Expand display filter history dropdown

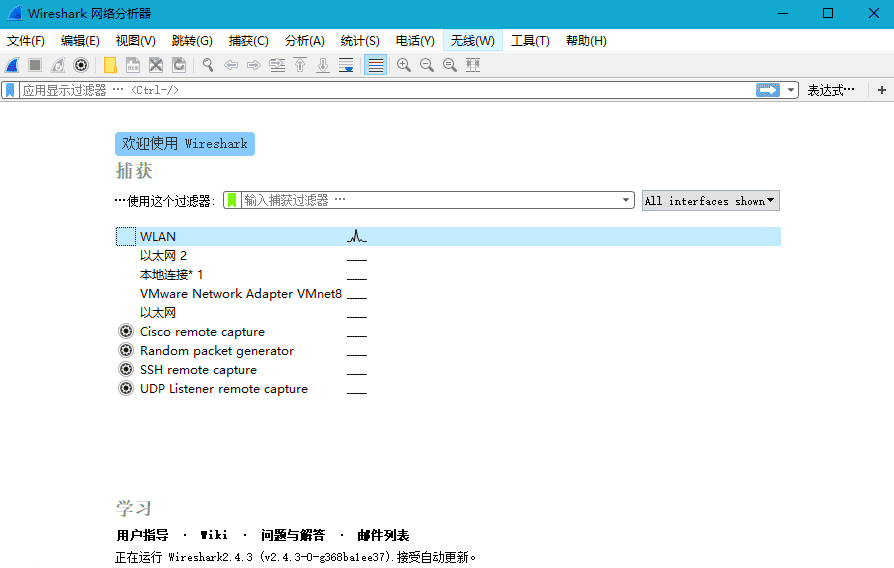click(x=791, y=90)
